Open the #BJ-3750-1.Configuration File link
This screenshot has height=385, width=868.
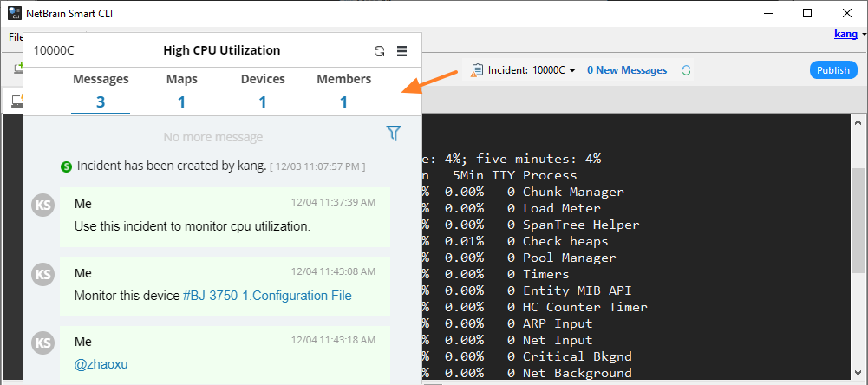[x=267, y=296]
